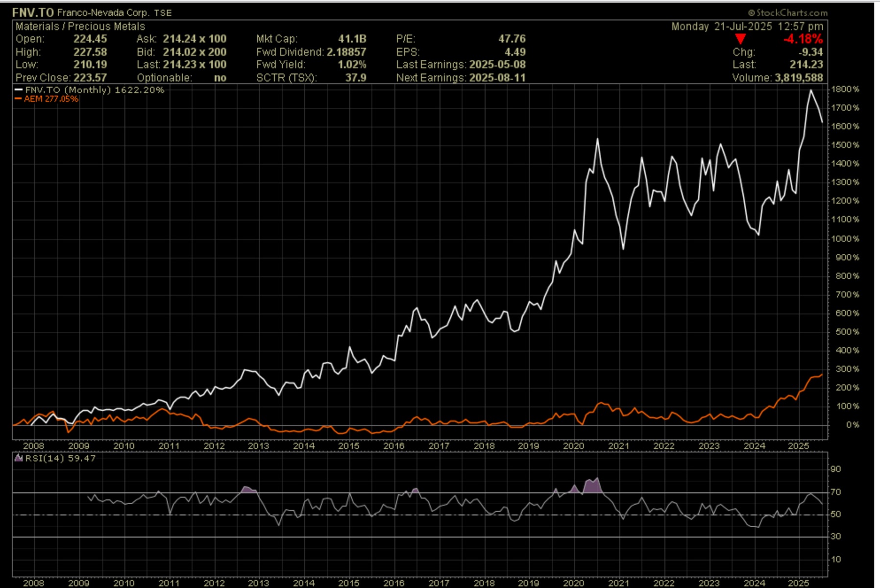Select the Fwd Dividend value 2.18857

click(x=346, y=52)
